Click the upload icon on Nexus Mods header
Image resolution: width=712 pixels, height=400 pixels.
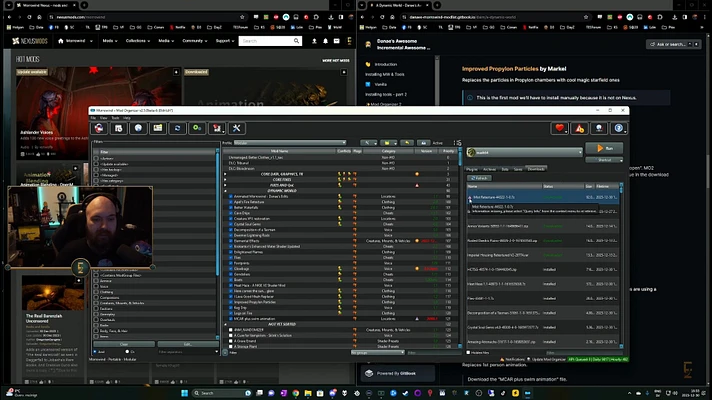click(314, 41)
